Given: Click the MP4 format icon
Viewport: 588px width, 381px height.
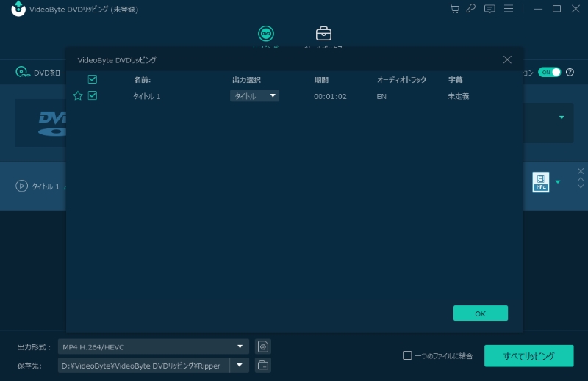Looking at the screenshot, I should click(x=541, y=182).
